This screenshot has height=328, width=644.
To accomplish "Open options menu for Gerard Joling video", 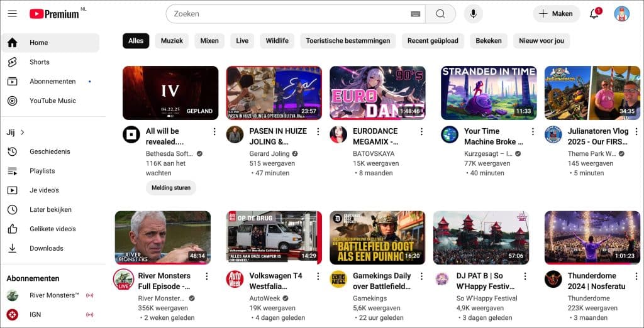I will tap(318, 132).
